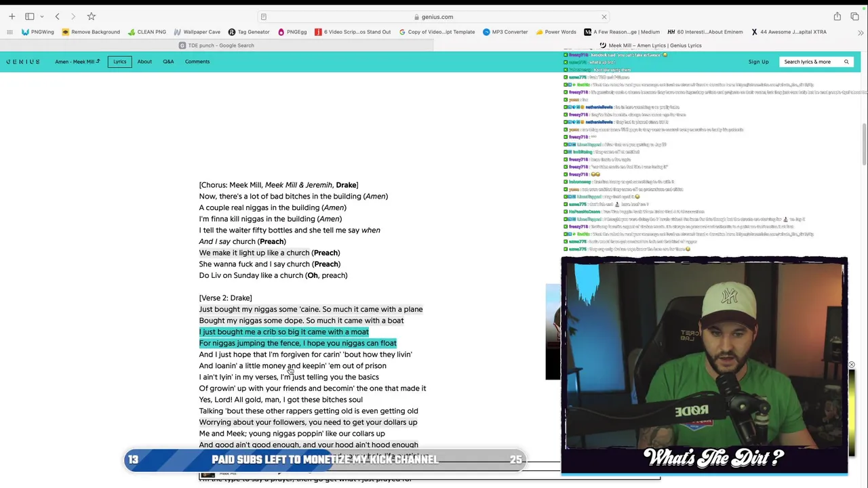This screenshot has height=488, width=868.
Task: Click lyric 'I just bought me a crib so big'
Action: tap(284, 332)
